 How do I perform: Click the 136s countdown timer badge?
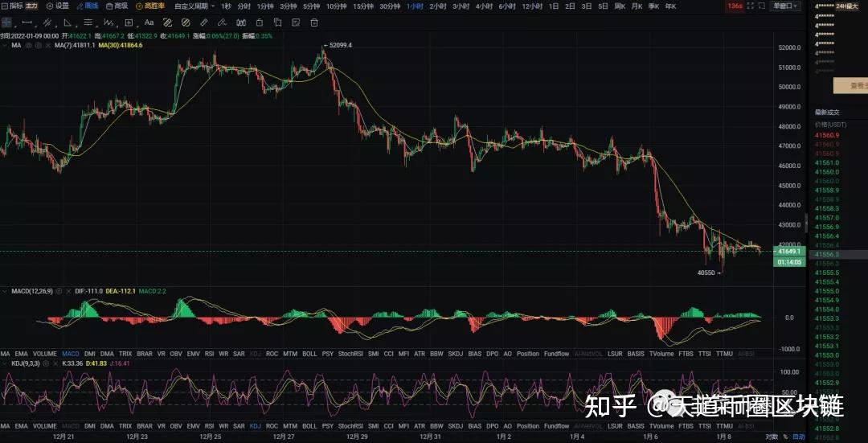click(735, 6)
